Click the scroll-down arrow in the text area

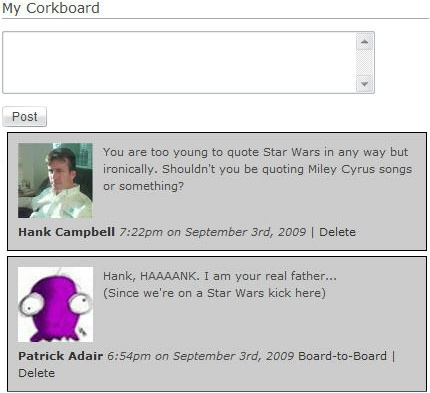364,84
